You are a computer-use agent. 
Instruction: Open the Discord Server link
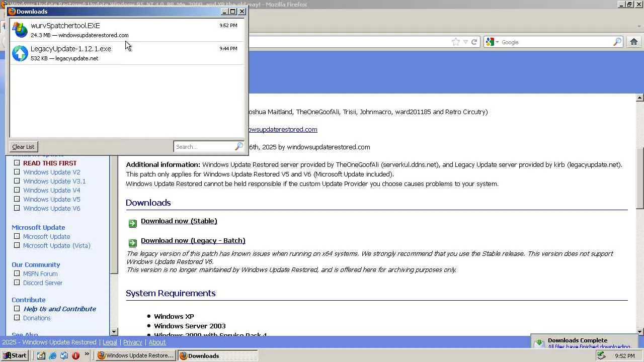click(43, 283)
